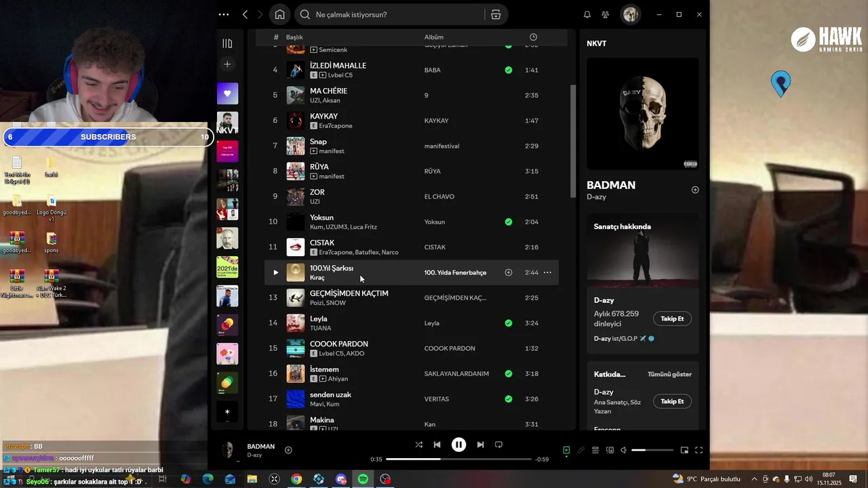Viewport: 868px width, 488px height.
Task: Expand Your Library sidebar
Action: (227, 43)
